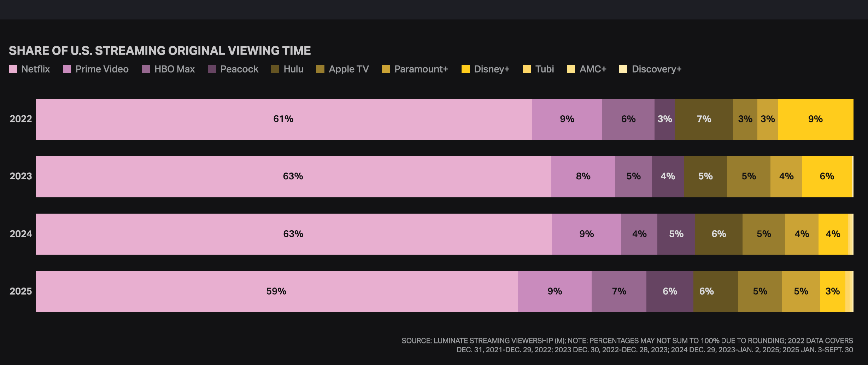Click the Paramount+ legend color swatch
868x365 pixels.
pos(386,69)
